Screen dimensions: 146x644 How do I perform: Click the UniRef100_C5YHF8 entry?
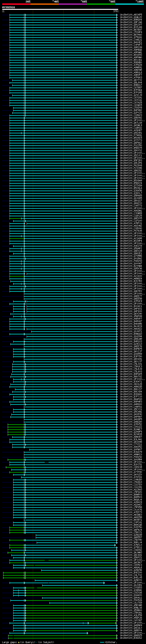(x=131, y=32)
